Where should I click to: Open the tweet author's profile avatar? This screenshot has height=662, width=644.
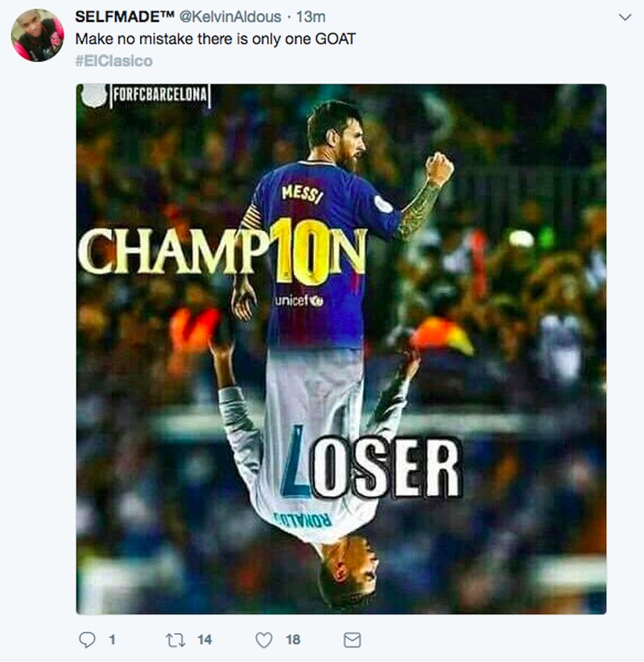point(37,37)
